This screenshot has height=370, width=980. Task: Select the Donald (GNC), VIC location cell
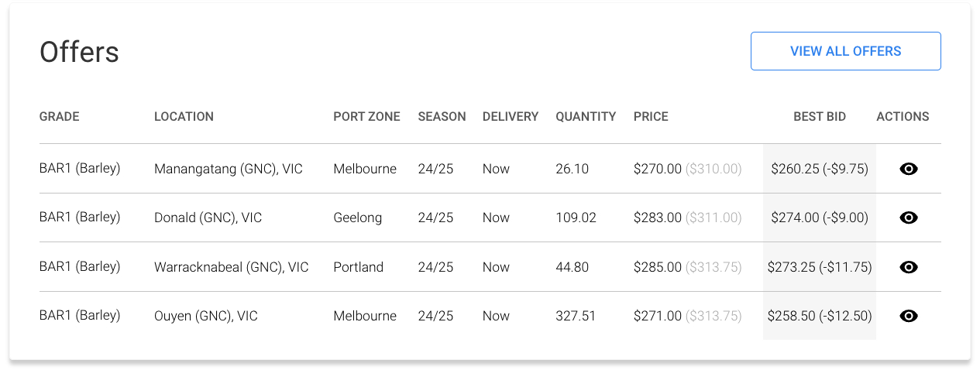tap(208, 218)
